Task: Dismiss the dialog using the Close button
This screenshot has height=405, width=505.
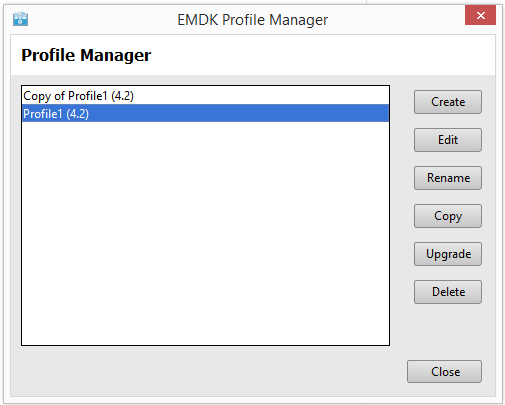Action: click(444, 371)
